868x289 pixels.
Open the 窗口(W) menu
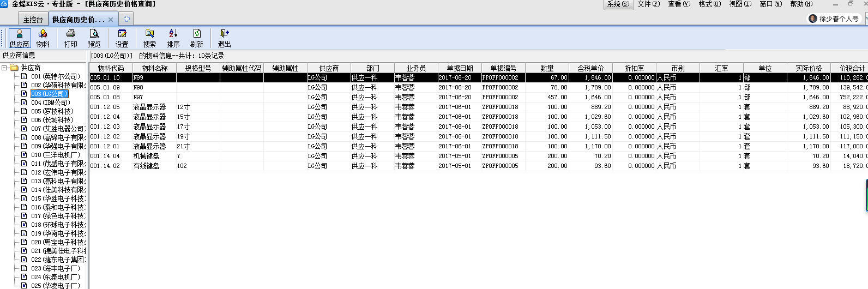[770, 4]
